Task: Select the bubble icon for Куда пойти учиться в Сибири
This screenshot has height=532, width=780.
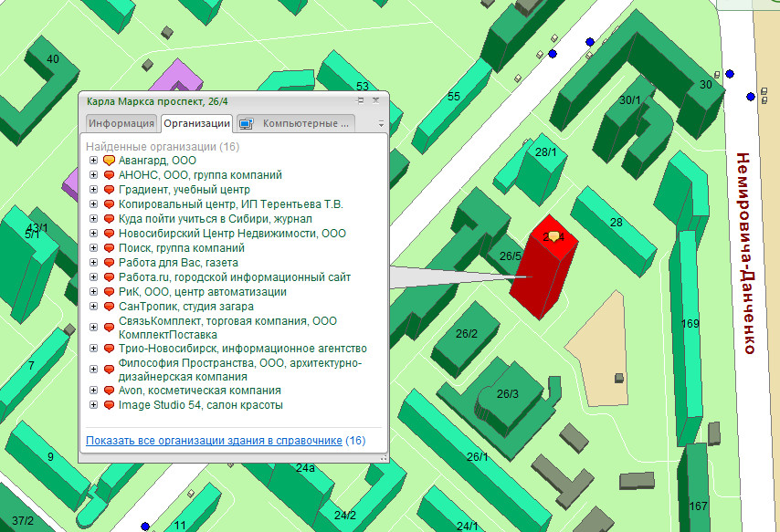Action: coord(109,219)
